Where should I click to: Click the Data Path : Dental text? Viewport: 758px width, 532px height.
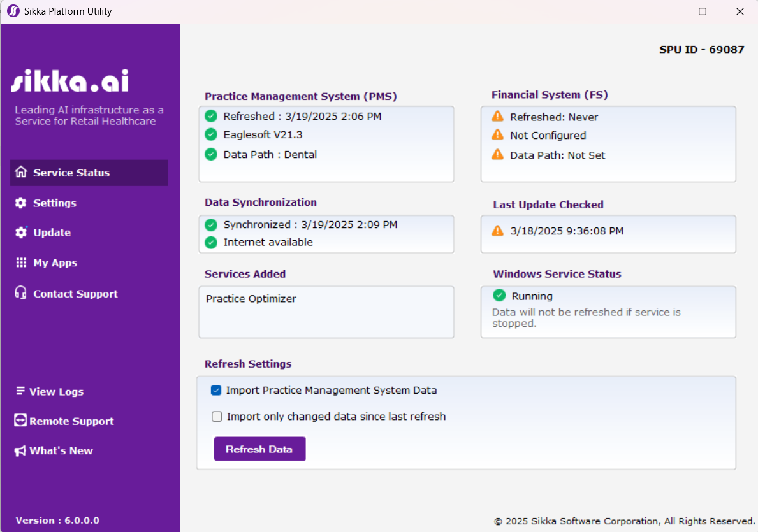pos(270,155)
